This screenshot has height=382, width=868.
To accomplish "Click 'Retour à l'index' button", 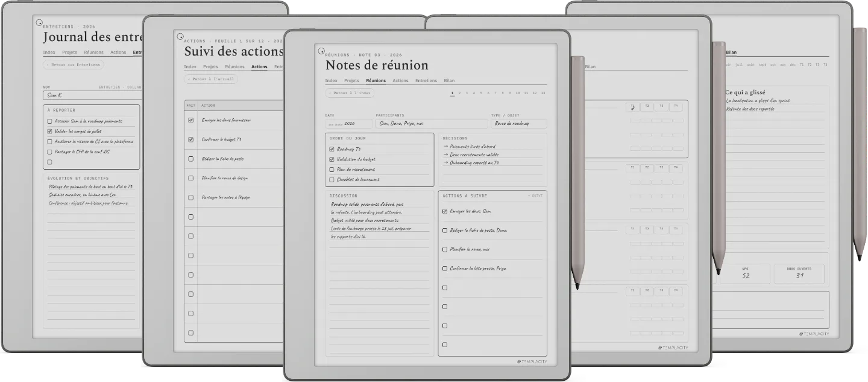I will pos(350,94).
